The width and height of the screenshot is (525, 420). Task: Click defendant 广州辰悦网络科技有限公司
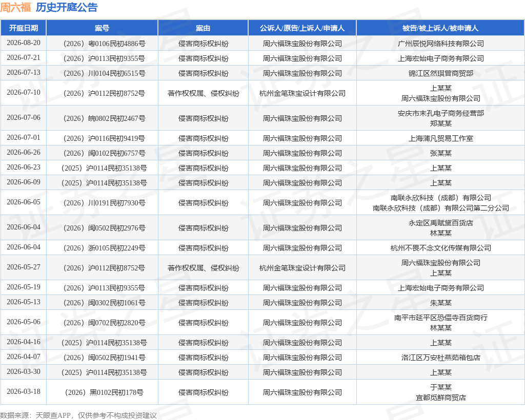[x=440, y=44]
